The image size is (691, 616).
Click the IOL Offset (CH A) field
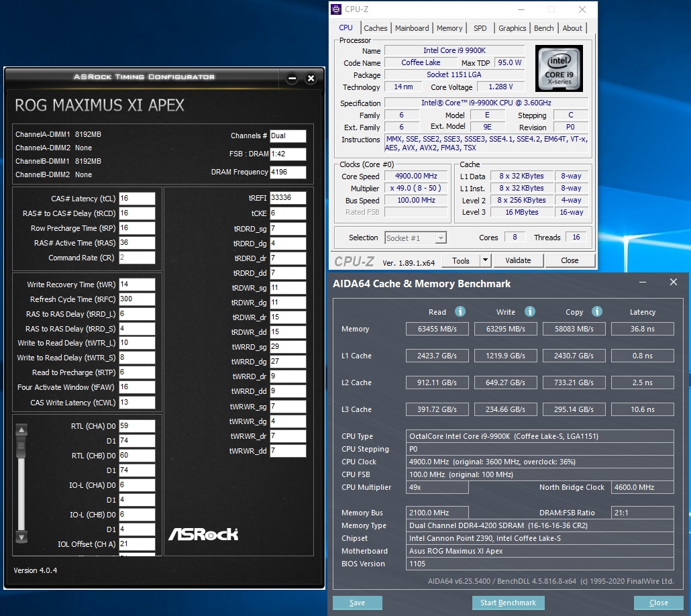tap(137, 544)
